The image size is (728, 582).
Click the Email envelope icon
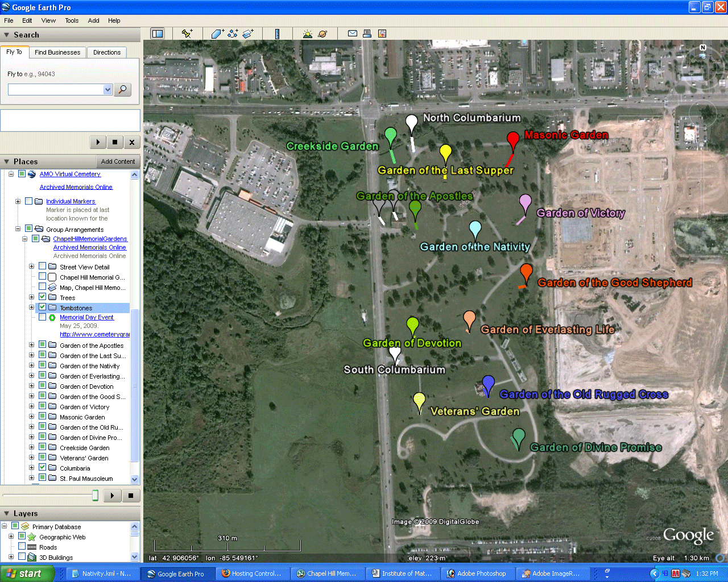[353, 34]
